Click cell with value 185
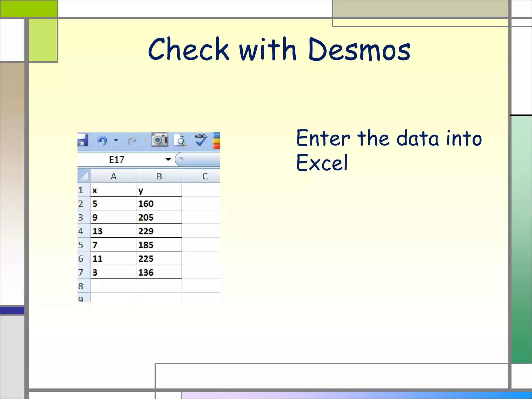Image resolution: width=532 pixels, height=399 pixels. (159, 245)
